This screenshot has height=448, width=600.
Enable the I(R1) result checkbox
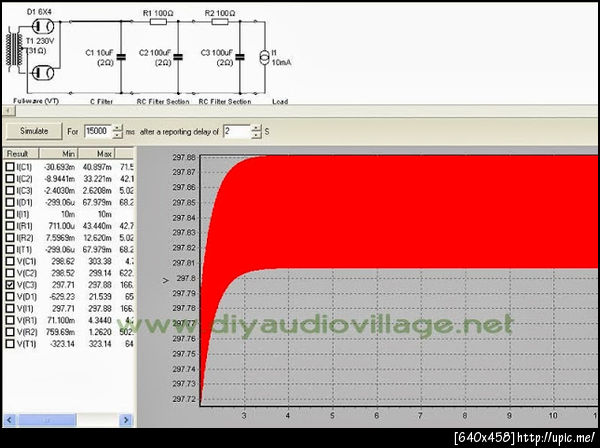click(10, 226)
